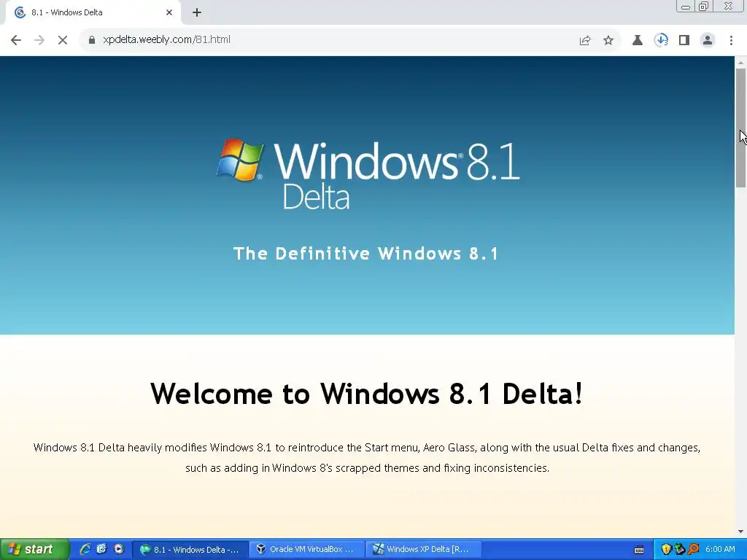
Task: Switch to Oracle VM VirtualBox taskbar button
Action: (307, 550)
